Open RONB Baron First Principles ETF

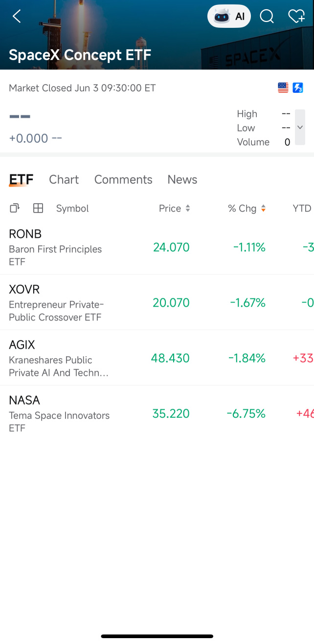pyautogui.click(x=157, y=247)
